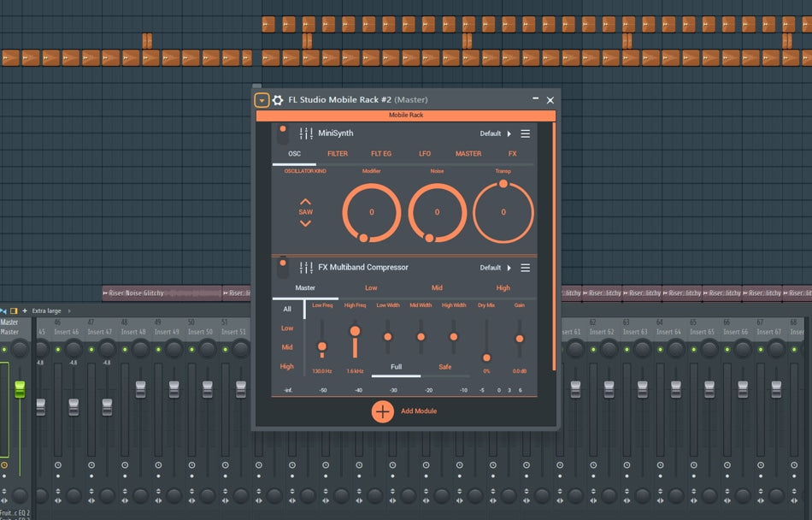Click the Add Module text label
Image resolution: width=812 pixels, height=520 pixels.
tap(419, 411)
